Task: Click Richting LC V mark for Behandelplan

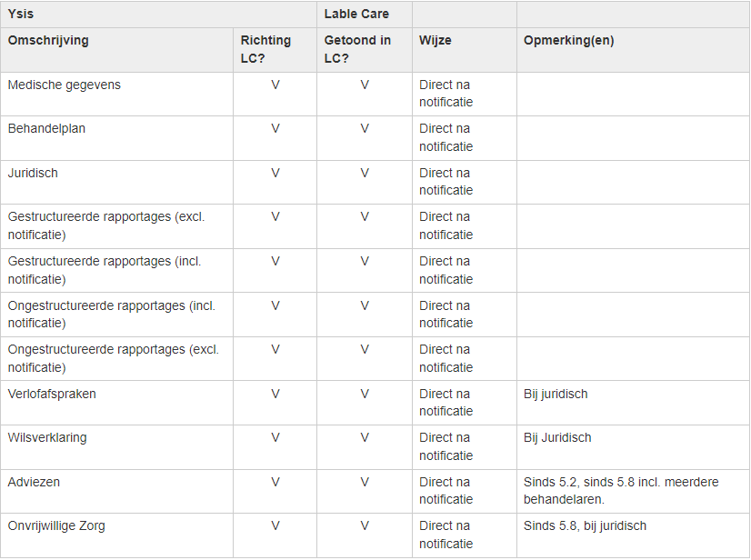Action: click(x=275, y=129)
